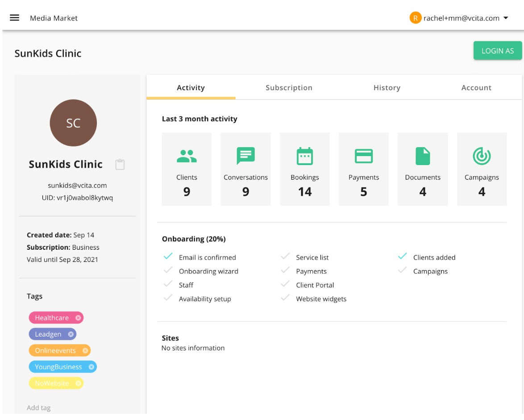Expand the account dropdown arrow next to email

[506, 18]
